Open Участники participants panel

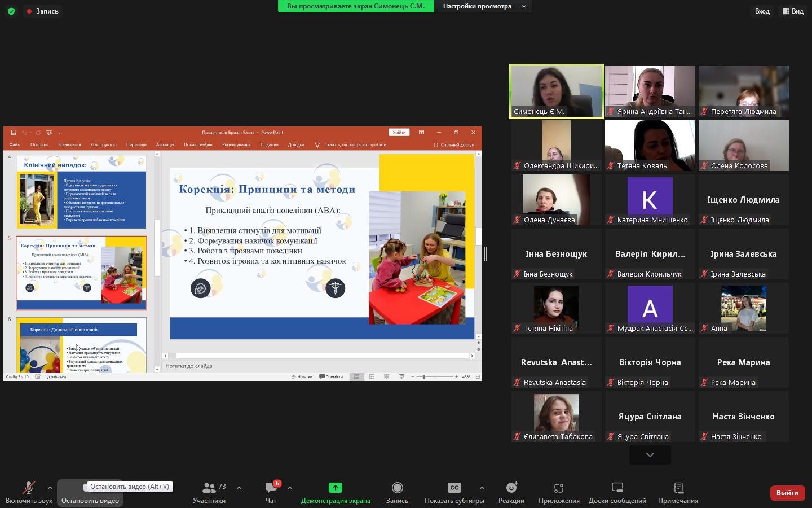point(209,493)
